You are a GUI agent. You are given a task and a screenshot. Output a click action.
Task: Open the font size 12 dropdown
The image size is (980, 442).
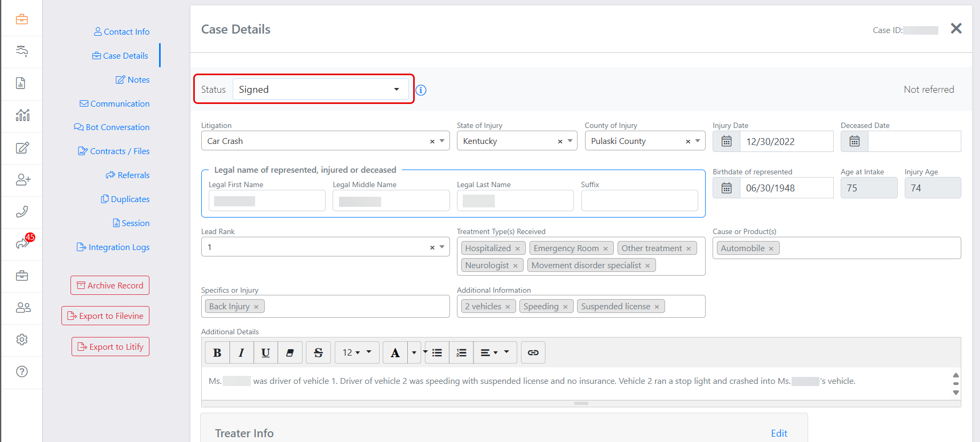357,352
